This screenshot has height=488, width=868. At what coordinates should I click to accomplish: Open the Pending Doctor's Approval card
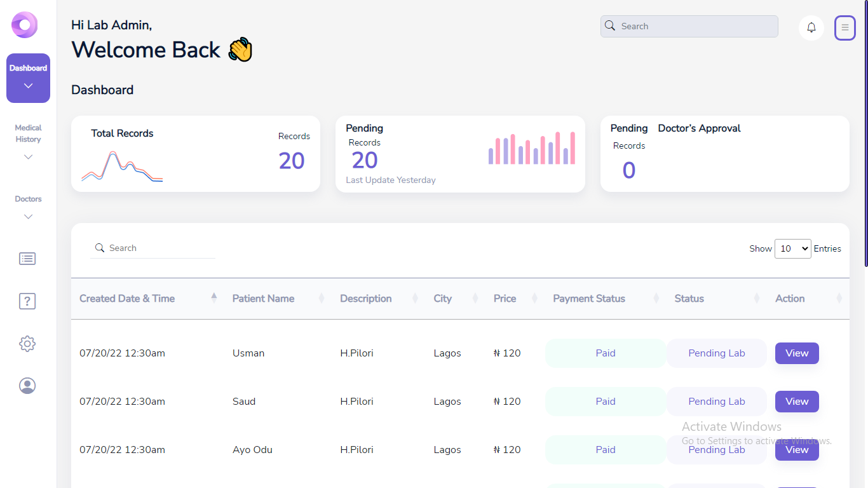click(x=725, y=154)
